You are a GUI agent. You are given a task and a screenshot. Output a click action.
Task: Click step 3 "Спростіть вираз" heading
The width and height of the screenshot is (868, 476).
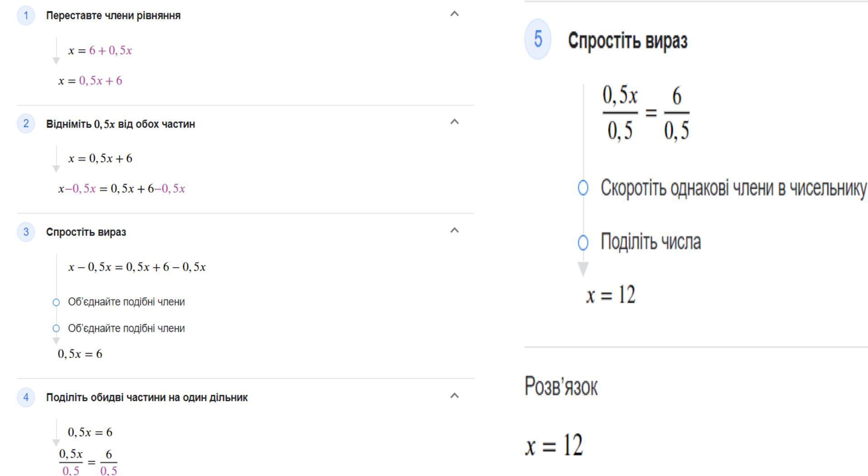click(86, 232)
